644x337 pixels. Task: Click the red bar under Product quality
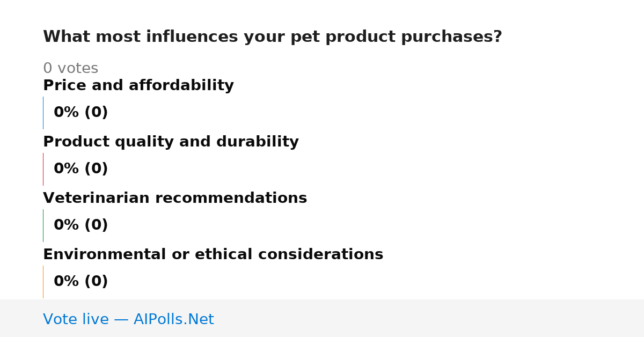43,169
